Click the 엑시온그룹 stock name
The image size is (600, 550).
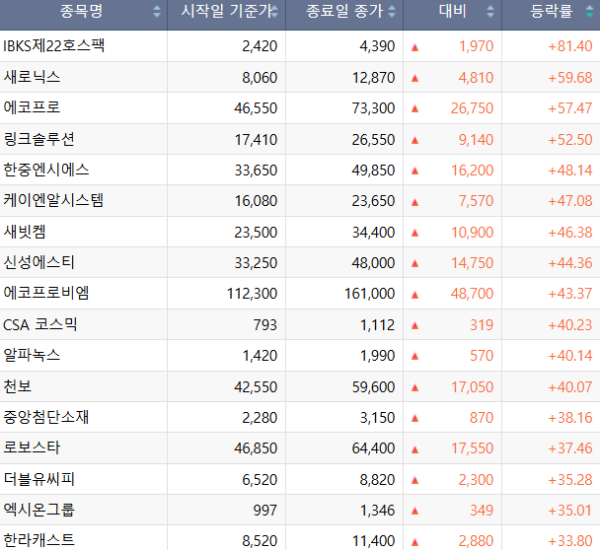point(39,511)
